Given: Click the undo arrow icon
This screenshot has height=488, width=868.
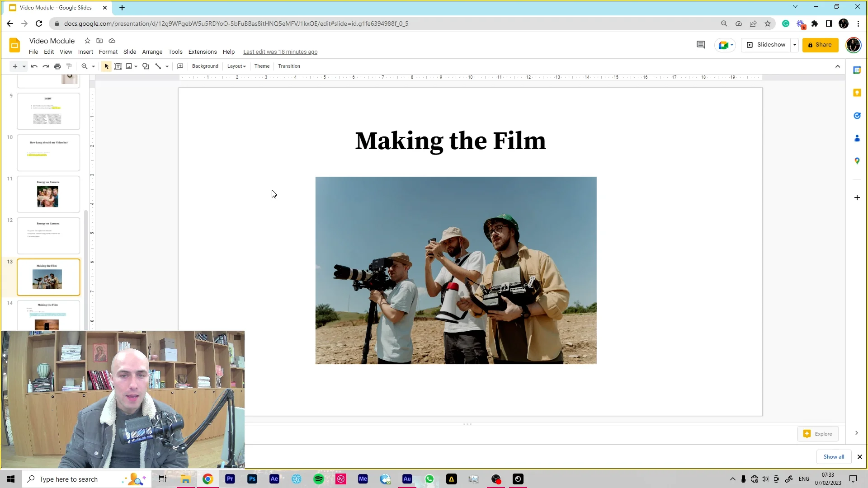Looking at the screenshot, I should (x=34, y=66).
